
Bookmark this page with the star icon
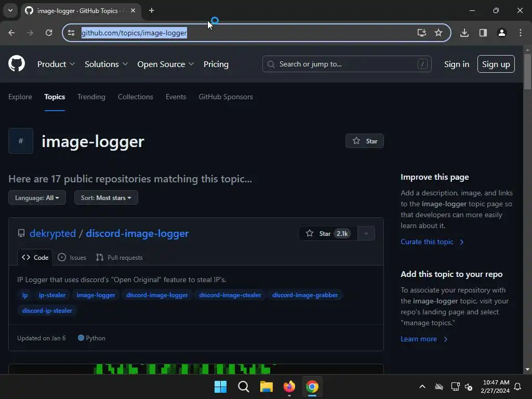click(438, 33)
